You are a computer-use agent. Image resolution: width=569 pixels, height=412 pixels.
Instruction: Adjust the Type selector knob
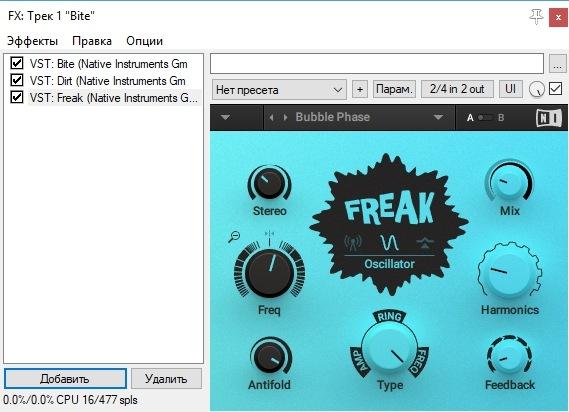pos(389,348)
